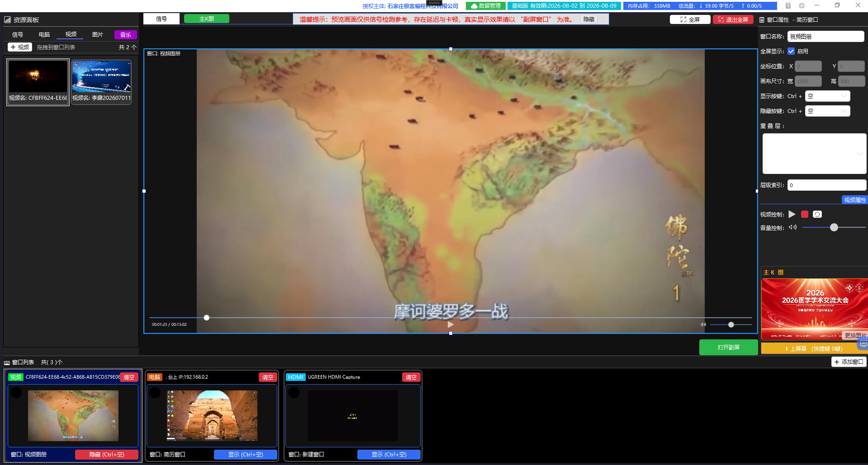This screenshot has height=465, width=868.
Task: Open the 音乐 resource tab
Action: tap(126, 35)
